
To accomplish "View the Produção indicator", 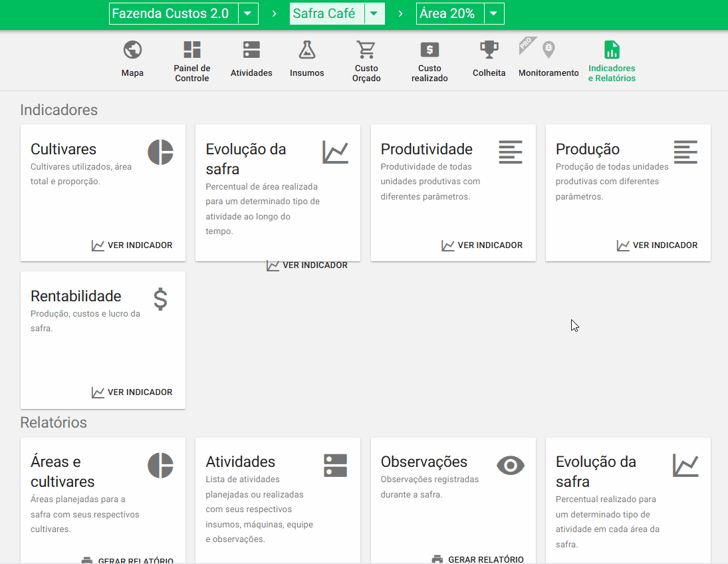I will (x=658, y=245).
